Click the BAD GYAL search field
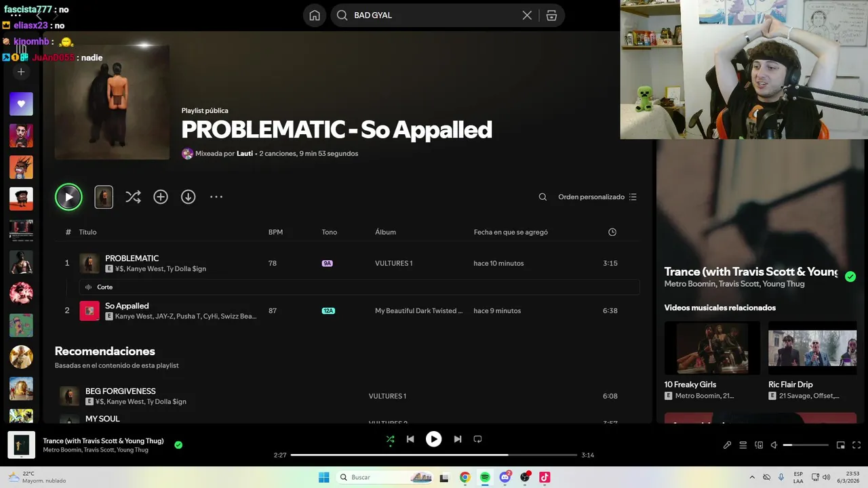The image size is (868, 488). pos(435,16)
